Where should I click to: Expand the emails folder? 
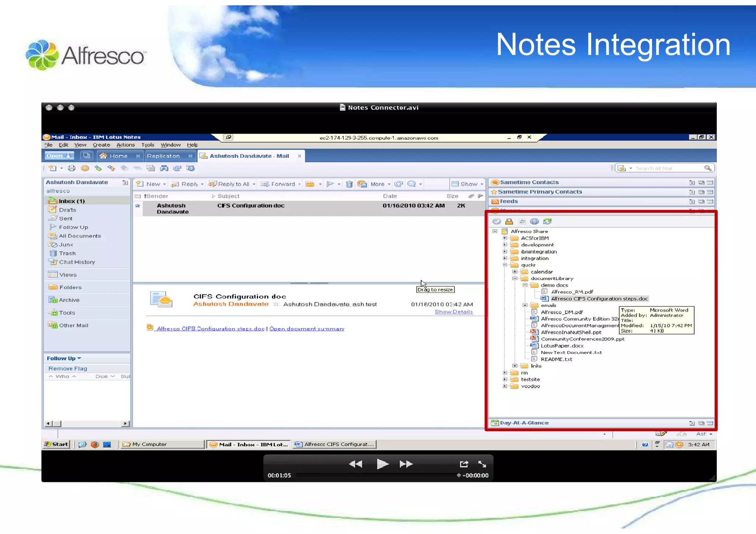pos(525,305)
